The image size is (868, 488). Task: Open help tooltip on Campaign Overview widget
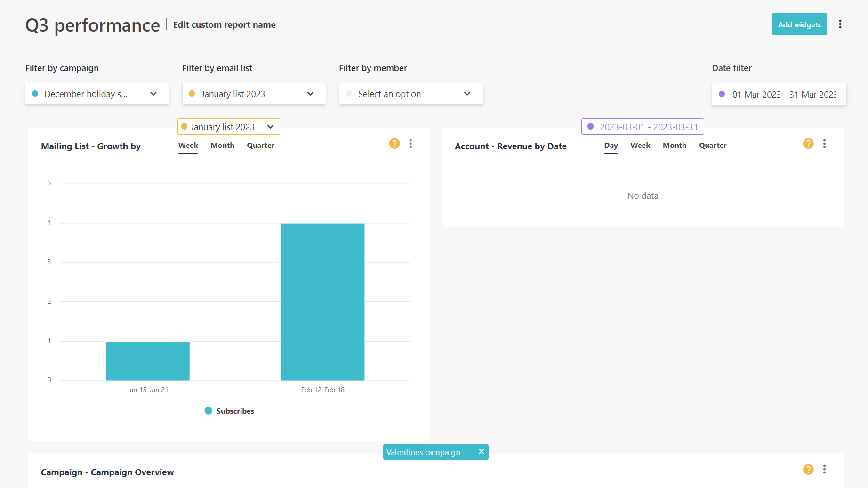(808, 470)
